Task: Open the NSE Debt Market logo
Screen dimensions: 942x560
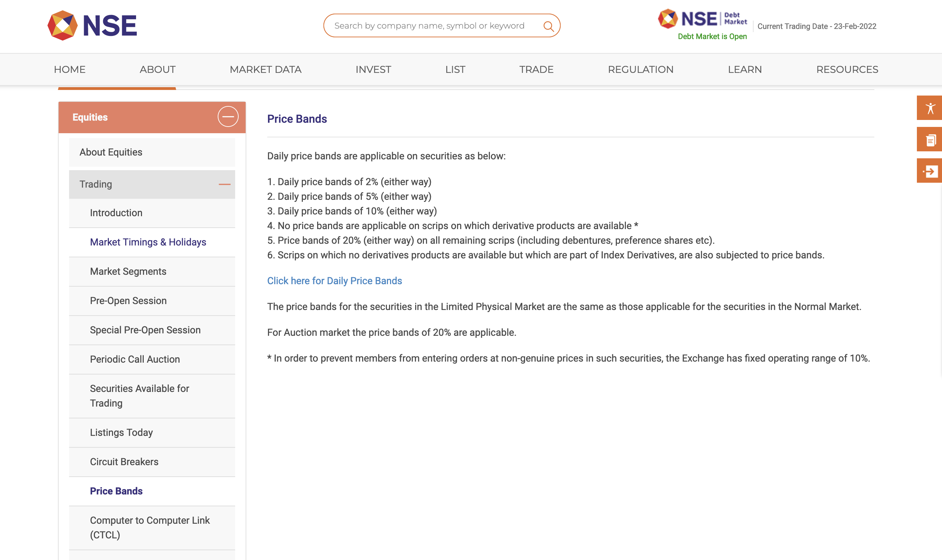Action: coord(703,19)
